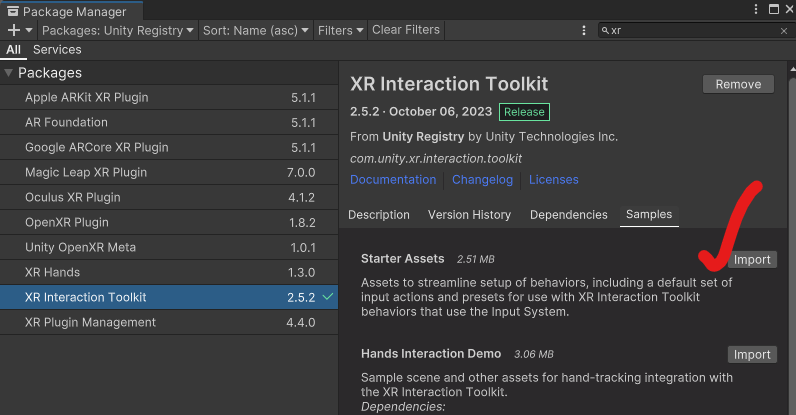796x415 pixels.
Task: Clear the search field with the x icon
Action: [784, 31]
